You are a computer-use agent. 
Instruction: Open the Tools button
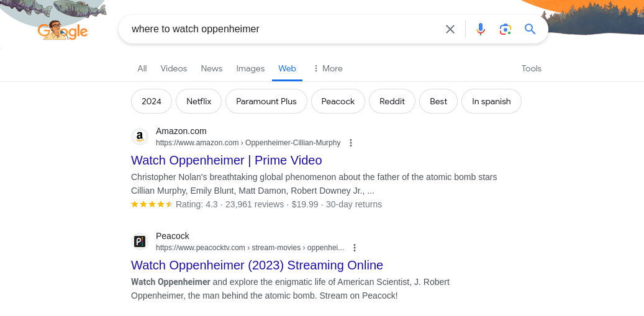pyautogui.click(x=532, y=68)
